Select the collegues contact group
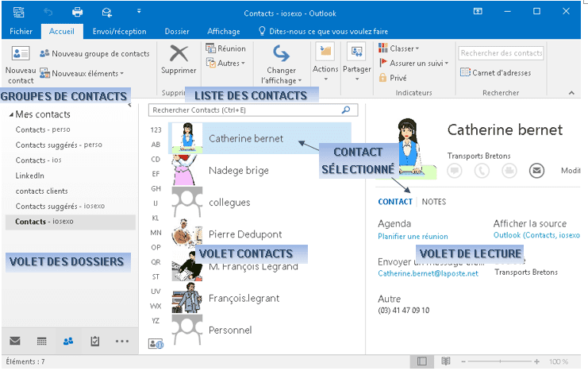The height and width of the screenshot is (371, 588). pos(259,202)
